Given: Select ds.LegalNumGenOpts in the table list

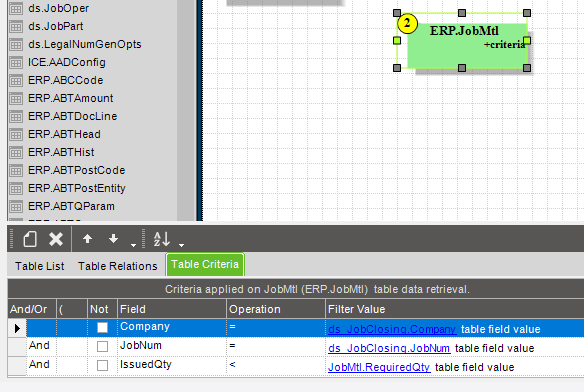Looking at the screenshot, I should (85, 44).
